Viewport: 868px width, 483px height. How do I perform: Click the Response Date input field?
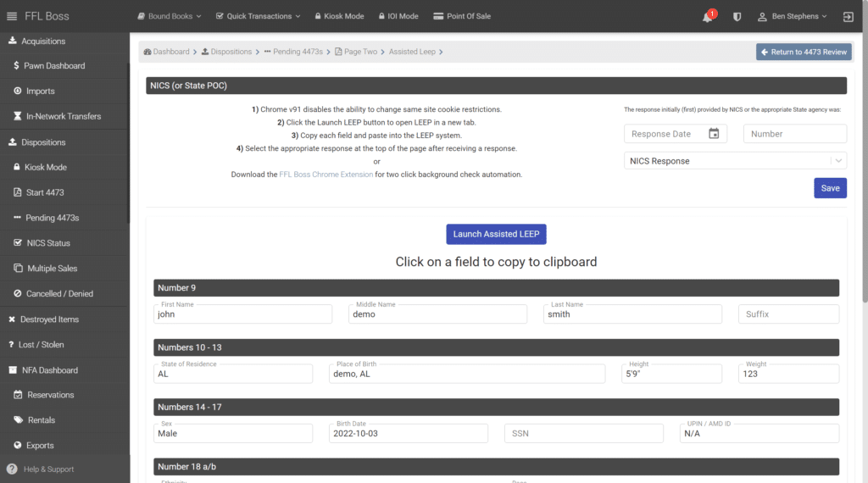[x=675, y=134]
